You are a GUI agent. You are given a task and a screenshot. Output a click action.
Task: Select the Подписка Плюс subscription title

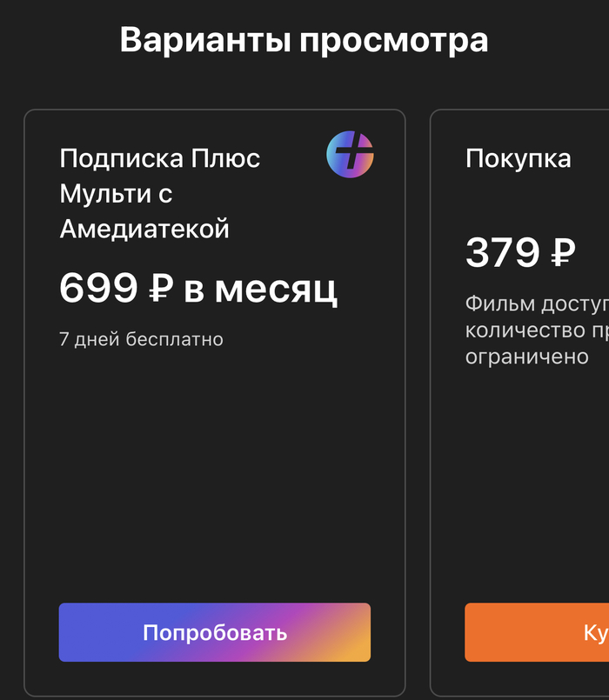pyautogui.click(x=160, y=158)
